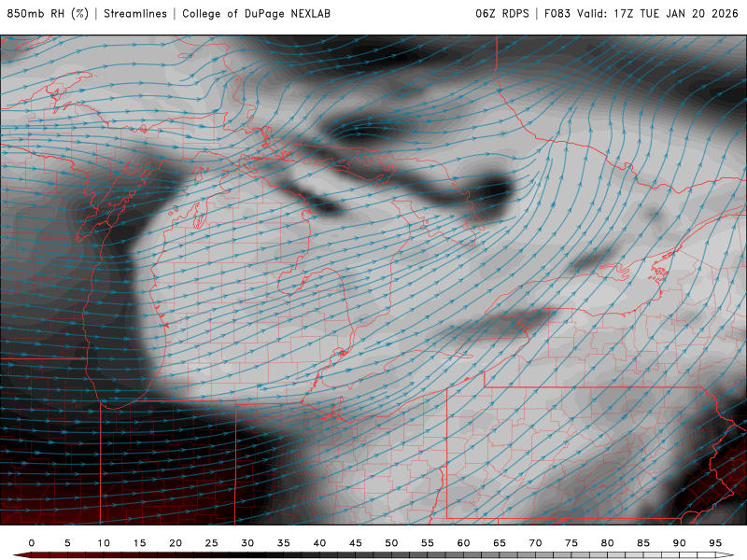Select the 'Streamlines' label in header
Screen dimensions: 747x560
coord(135,14)
